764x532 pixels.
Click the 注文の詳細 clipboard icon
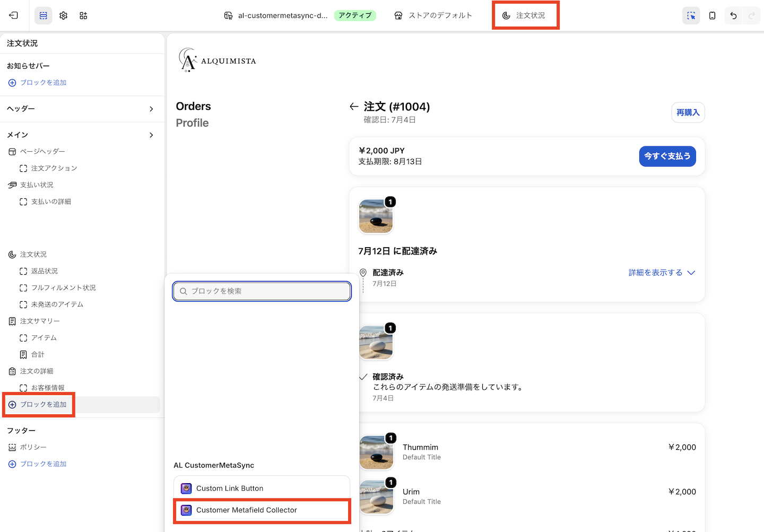coord(12,371)
